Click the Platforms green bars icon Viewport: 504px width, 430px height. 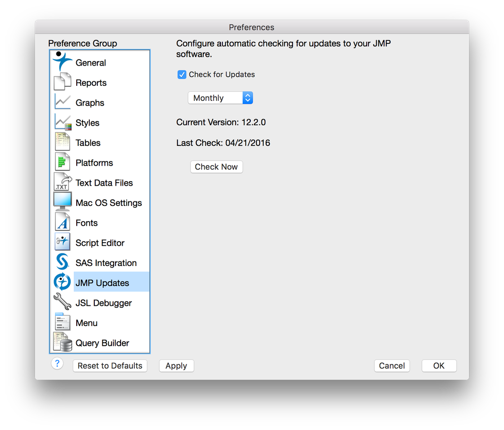point(63,162)
